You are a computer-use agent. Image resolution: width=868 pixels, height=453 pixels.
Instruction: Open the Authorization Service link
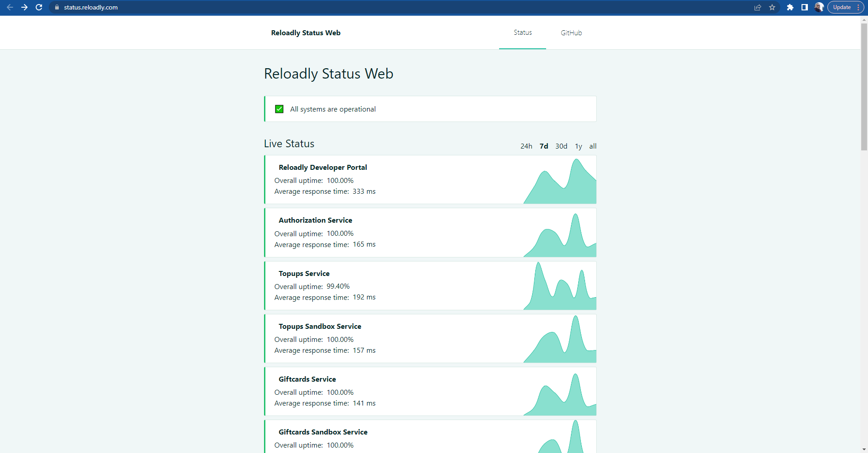pyautogui.click(x=315, y=220)
